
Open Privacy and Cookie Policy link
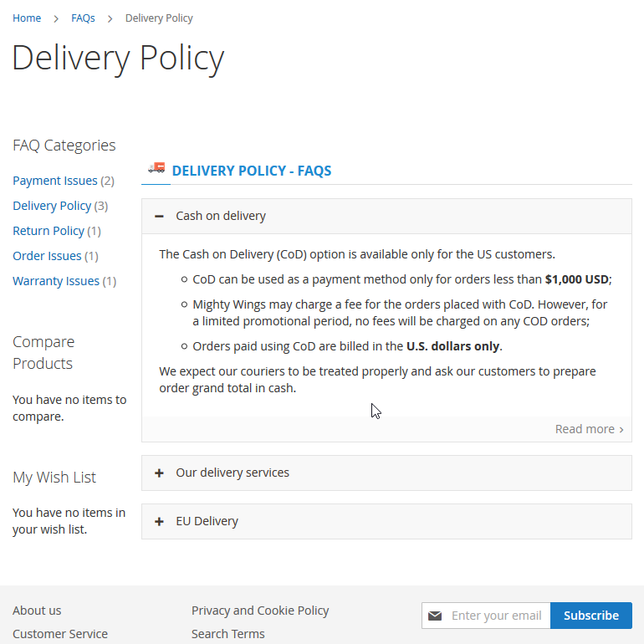point(260,611)
